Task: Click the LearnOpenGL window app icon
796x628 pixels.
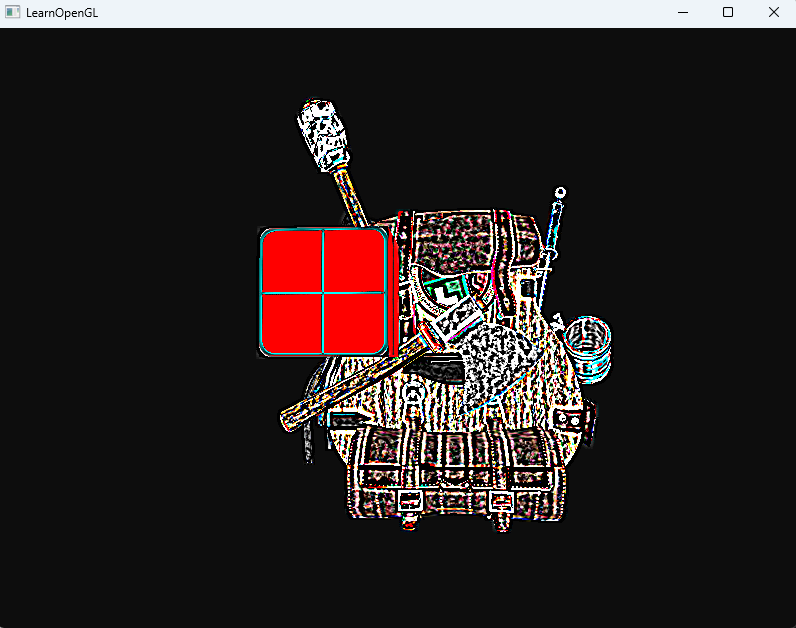Action: (x=12, y=12)
